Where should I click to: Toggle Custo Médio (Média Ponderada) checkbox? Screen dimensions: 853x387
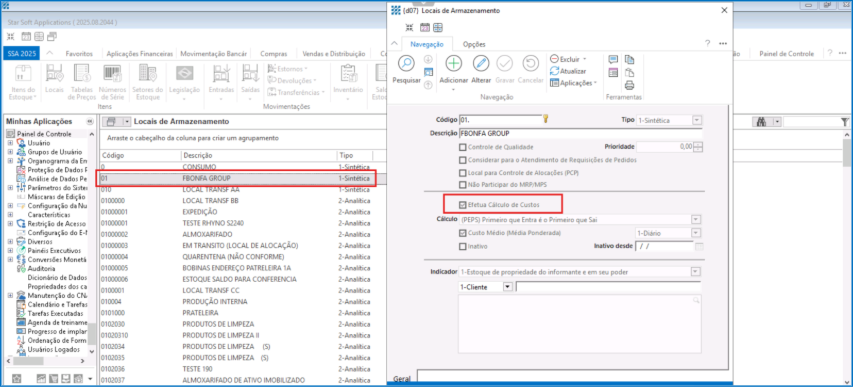(x=463, y=233)
